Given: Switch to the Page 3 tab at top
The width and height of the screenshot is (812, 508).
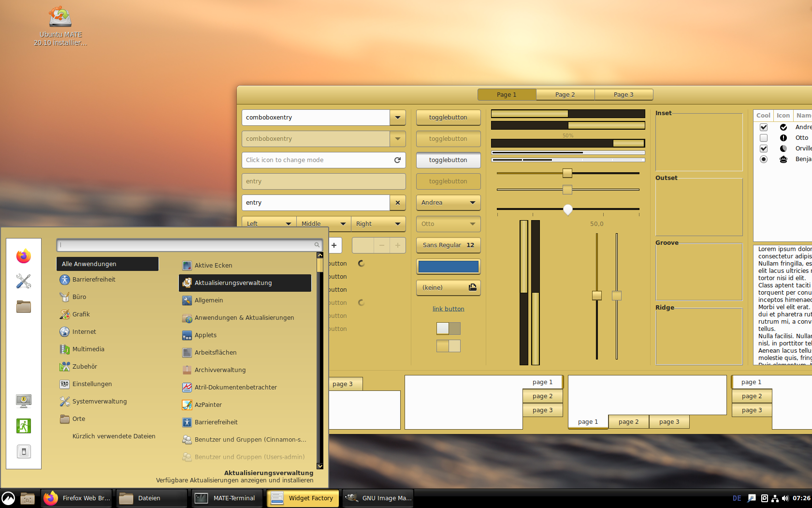Looking at the screenshot, I should click(x=623, y=95).
